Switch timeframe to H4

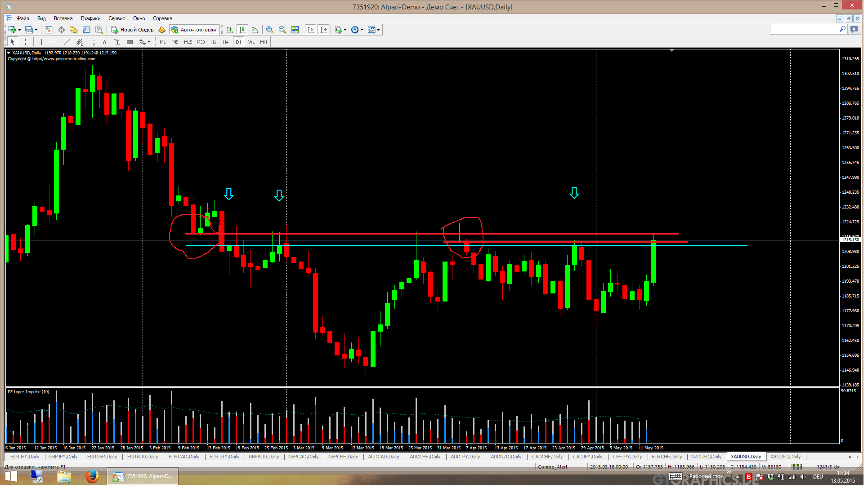point(226,42)
